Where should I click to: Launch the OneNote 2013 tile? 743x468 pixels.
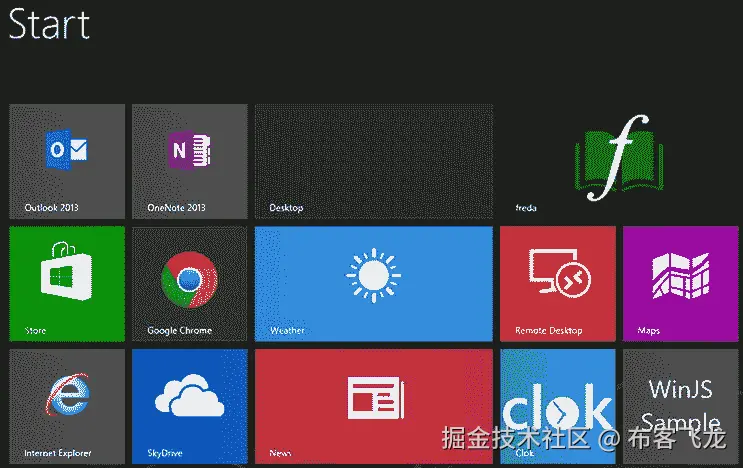[190, 162]
